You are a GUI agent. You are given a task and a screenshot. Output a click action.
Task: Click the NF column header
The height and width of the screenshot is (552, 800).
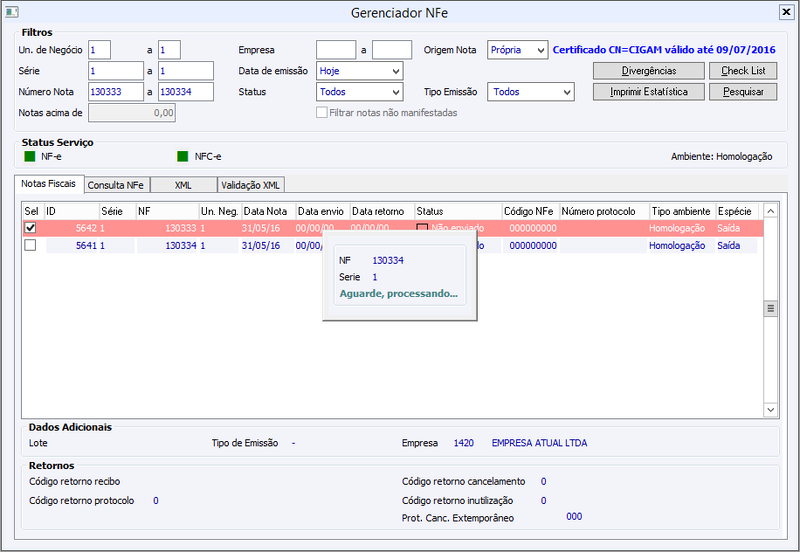(167, 211)
